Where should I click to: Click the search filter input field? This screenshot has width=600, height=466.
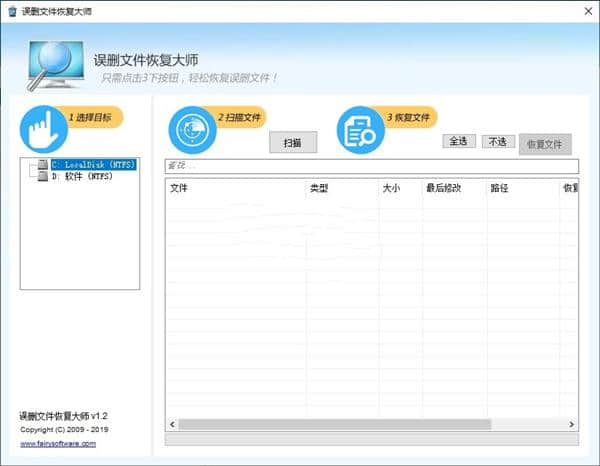tap(370, 165)
